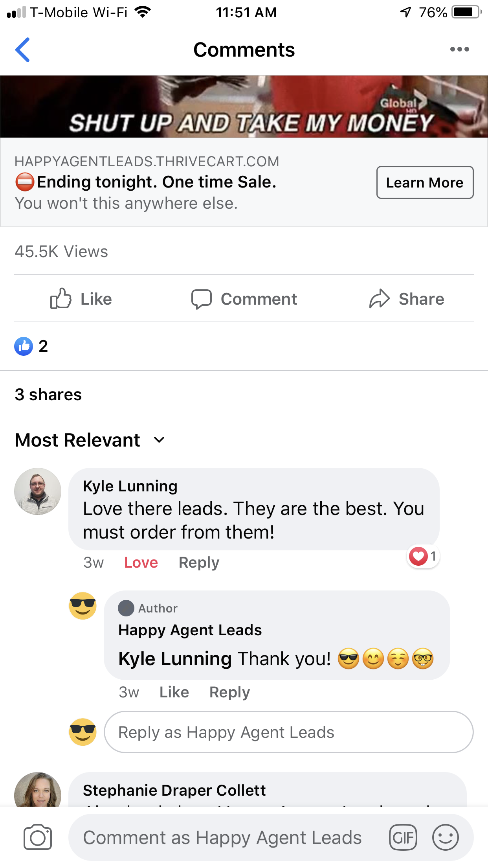Reply to Kyle Lunning's comment
The image size is (488, 868).
pyautogui.click(x=199, y=563)
